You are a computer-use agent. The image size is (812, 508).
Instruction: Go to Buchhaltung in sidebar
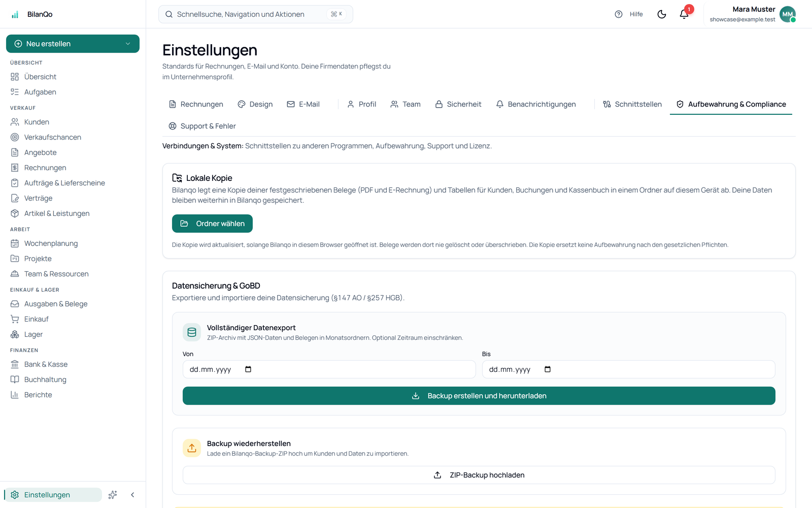click(x=73, y=379)
